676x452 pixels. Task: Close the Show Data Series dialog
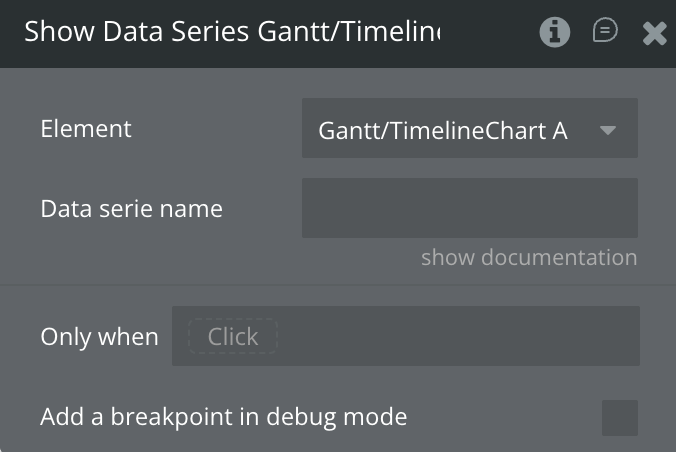[654, 34]
